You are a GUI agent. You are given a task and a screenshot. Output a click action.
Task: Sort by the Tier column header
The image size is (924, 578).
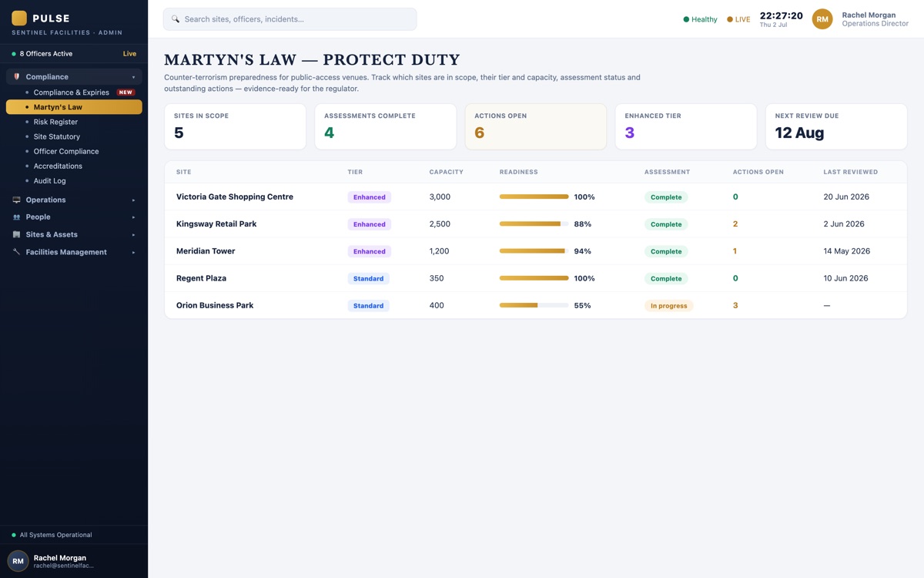tap(355, 172)
